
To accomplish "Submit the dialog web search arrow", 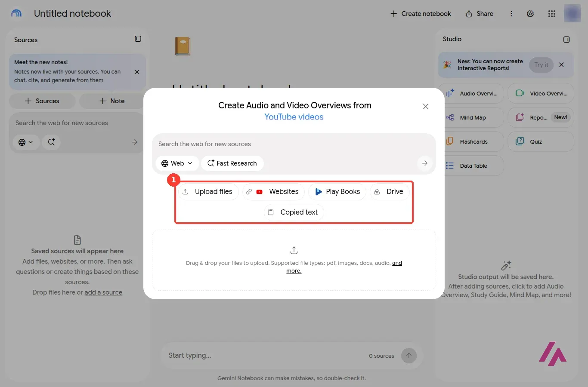I will coord(425,163).
